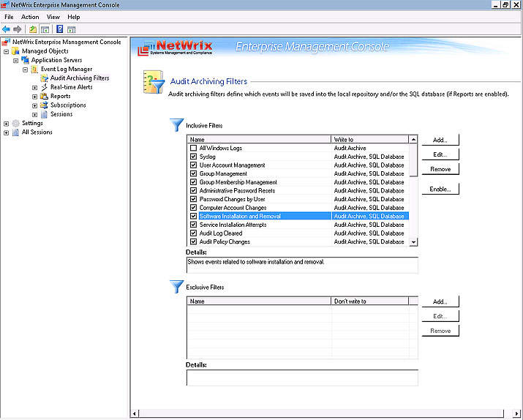Image resolution: width=523 pixels, height=420 pixels.
Task: Toggle the Show/Hide console tree icon
Action: 45,29
